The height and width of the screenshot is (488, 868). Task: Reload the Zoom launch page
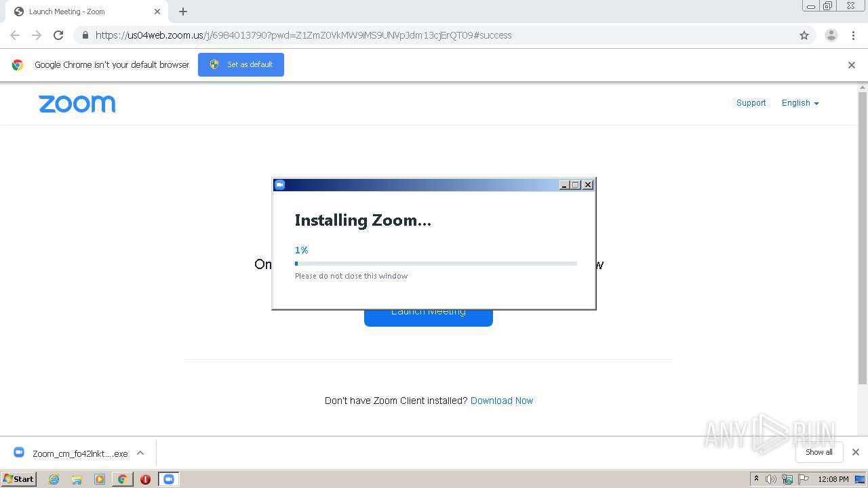(x=58, y=35)
